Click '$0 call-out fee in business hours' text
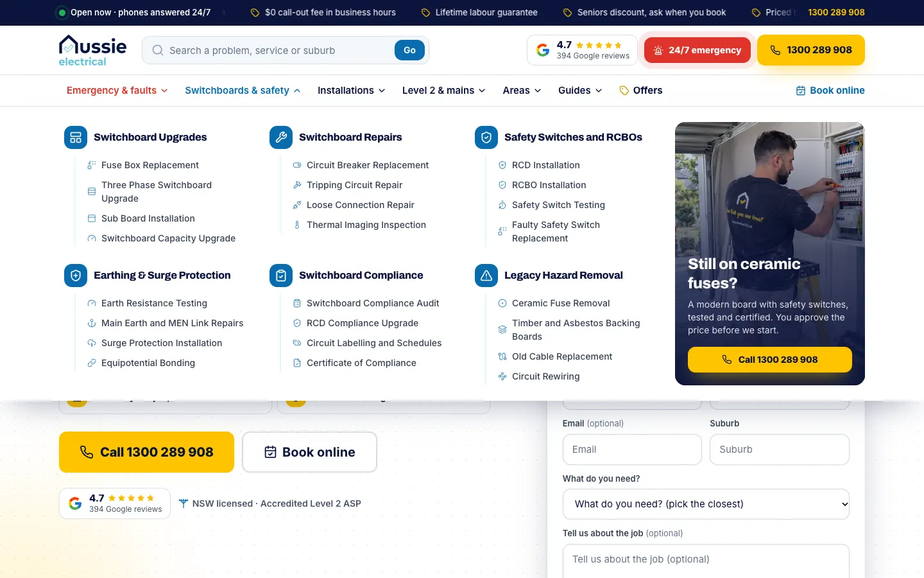 pos(330,12)
